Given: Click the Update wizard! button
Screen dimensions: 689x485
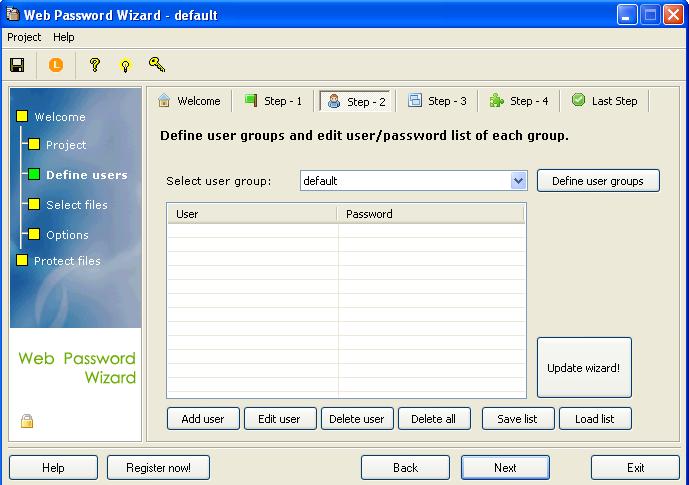Looking at the screenshot, I should pos(584,368).
